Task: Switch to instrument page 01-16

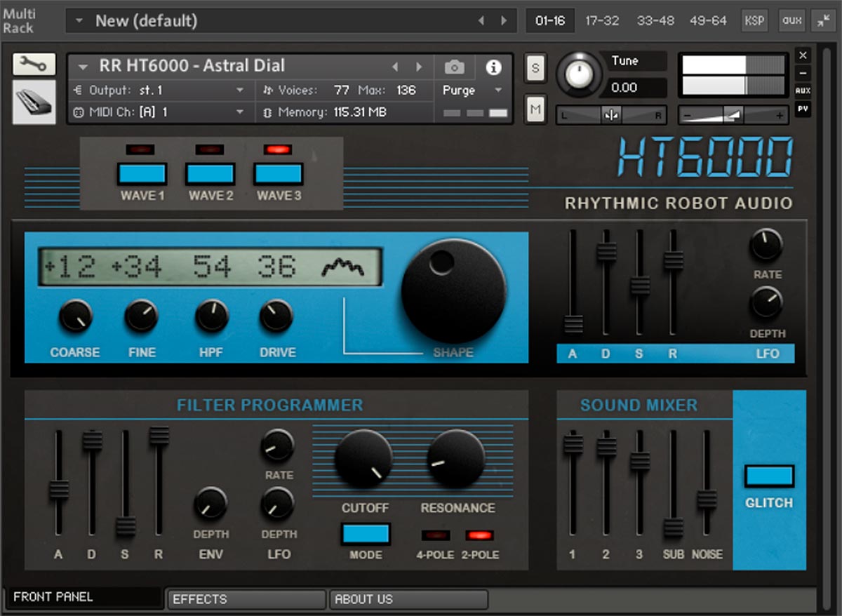Action: coord(550,20)
